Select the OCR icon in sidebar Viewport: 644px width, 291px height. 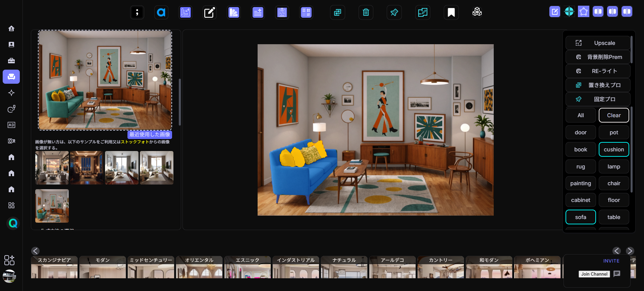[x=11, y=141]
